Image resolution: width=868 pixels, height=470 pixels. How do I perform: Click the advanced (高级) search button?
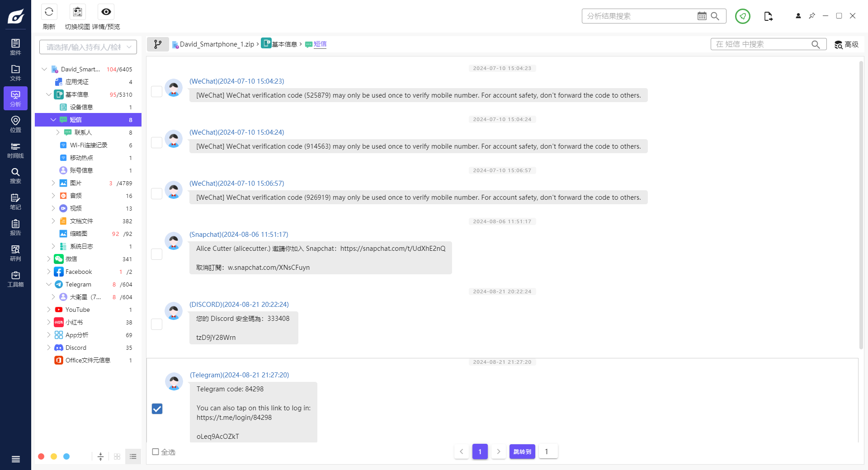pos(846,44)
